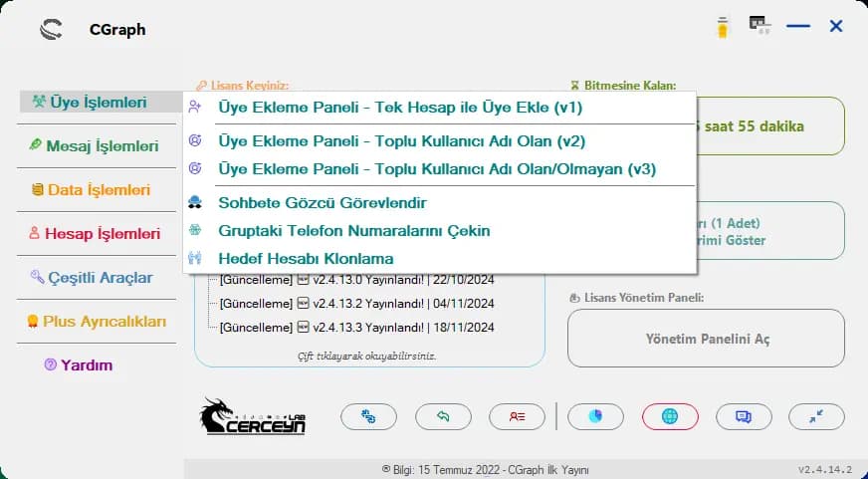Select update row v2.4.13.2 Yayınlandı 04/11/2024
The width and height of the screenshot is (868, 479).
tap(356, 304)
